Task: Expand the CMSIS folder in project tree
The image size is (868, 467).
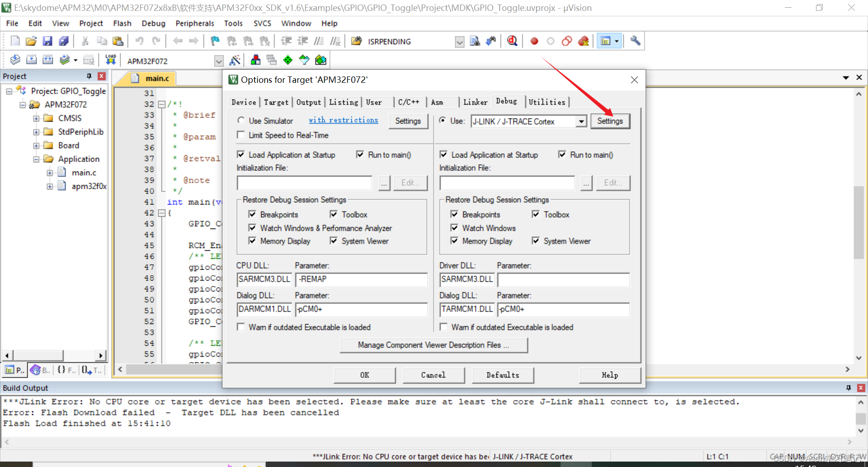Action: [36, 119]
